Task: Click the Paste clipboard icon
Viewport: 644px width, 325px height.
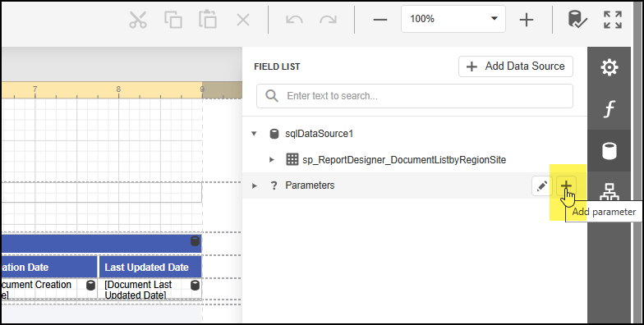Action: tap(208, 20)
